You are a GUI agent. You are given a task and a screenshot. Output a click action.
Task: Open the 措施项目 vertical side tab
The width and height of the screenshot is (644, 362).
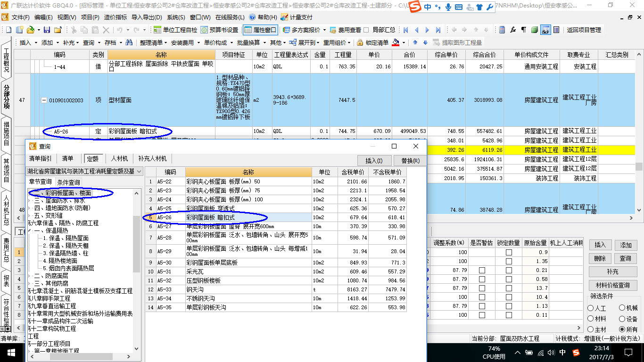7,133
